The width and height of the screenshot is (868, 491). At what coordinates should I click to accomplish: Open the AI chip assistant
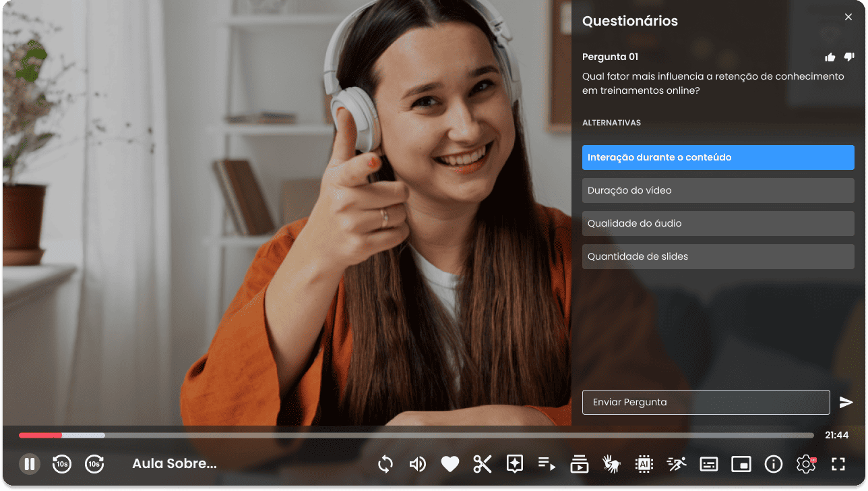click(644, 464)
